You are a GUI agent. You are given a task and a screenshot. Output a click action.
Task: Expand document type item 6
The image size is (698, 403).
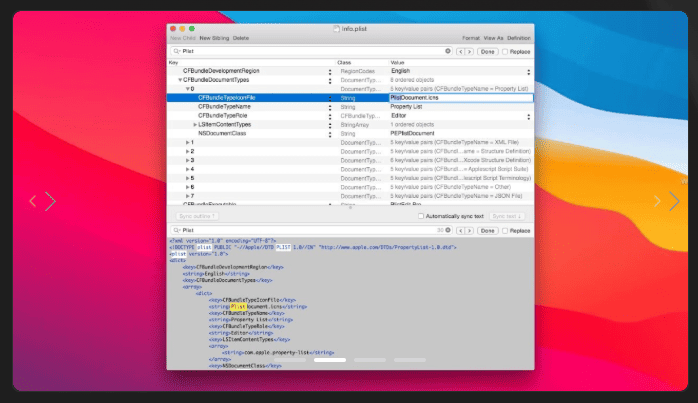click(187, 187)
